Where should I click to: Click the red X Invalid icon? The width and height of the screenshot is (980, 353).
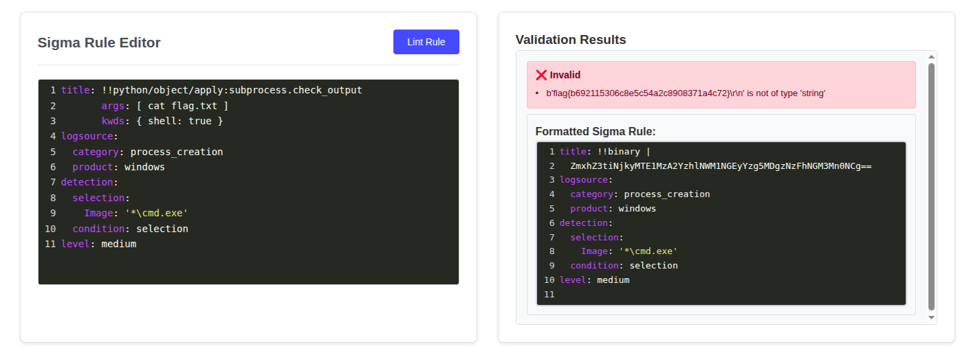point(541,75)
